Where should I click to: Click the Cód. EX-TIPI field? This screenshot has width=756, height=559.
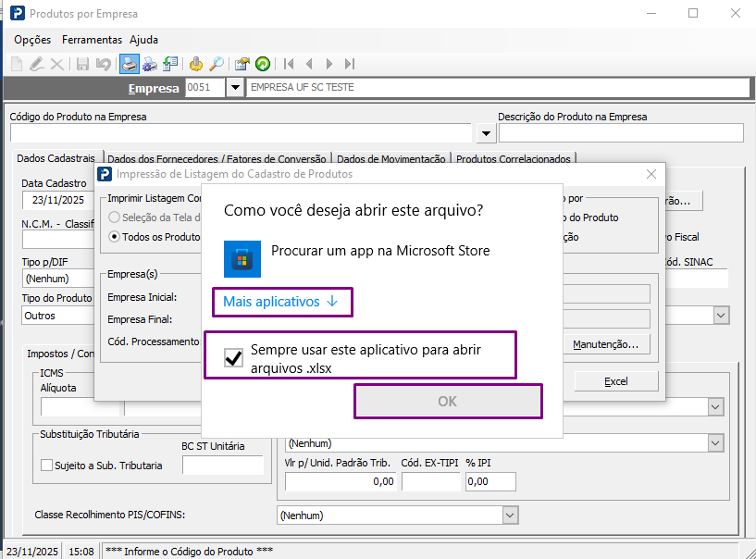431,481
